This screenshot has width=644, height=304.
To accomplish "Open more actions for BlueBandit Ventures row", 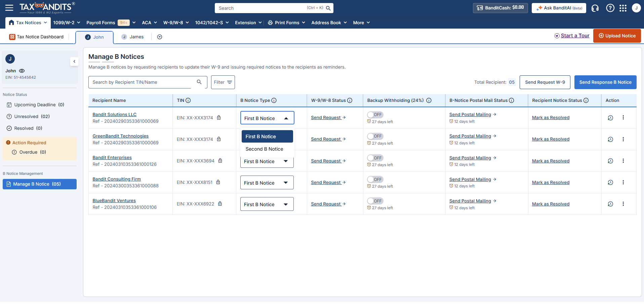I will pyautogui.click(x=623, y=204).
